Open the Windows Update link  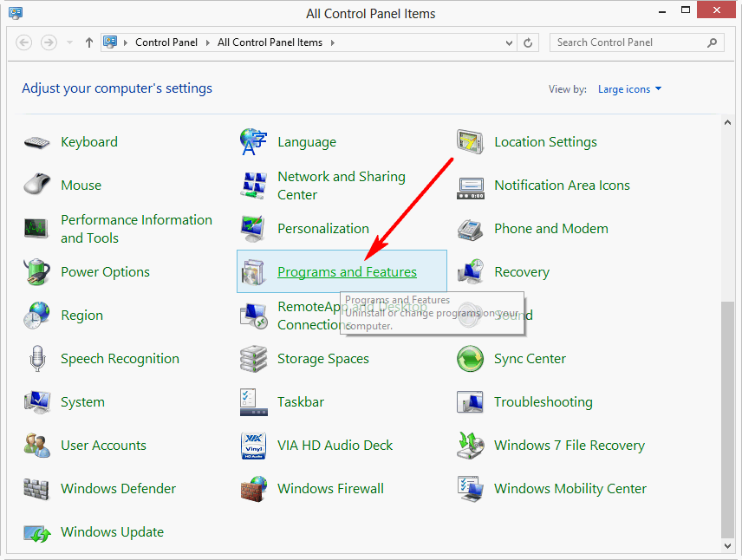112,532
